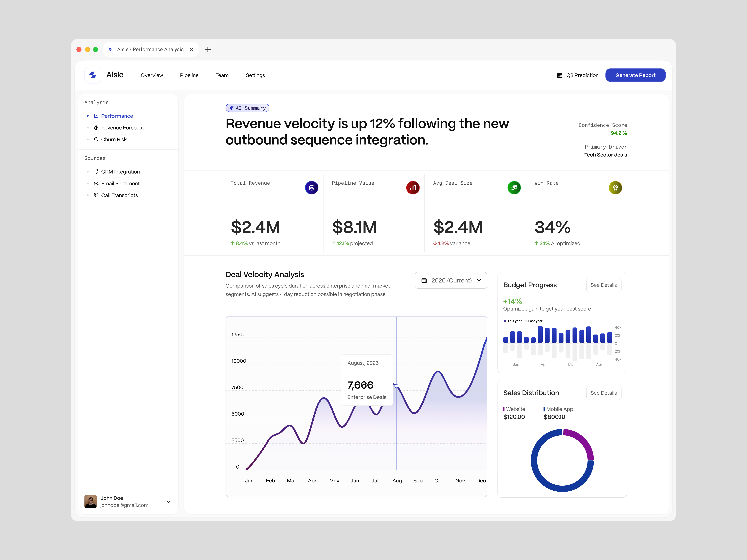Image resolution: width=747 pixels, height=560 pixels.
Task: Switch to the Pipeline navigation tab
Action: [x=189, y=75]
